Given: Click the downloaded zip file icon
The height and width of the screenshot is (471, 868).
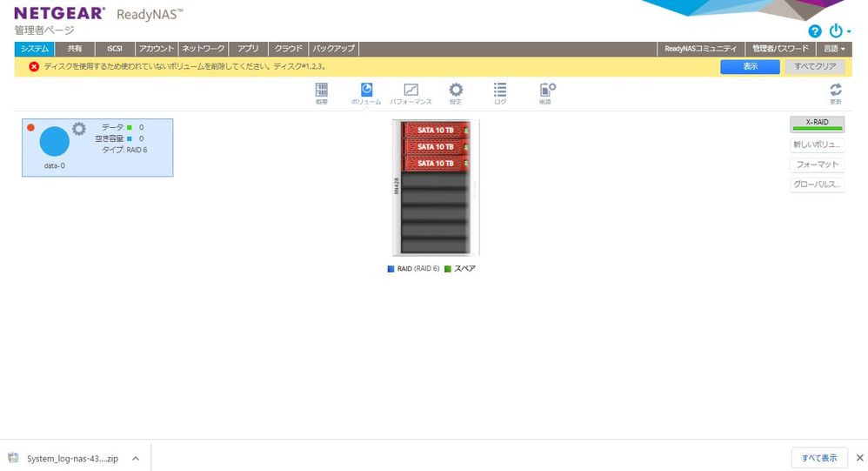Looking at the screenshot, I should tap(13, 458).
